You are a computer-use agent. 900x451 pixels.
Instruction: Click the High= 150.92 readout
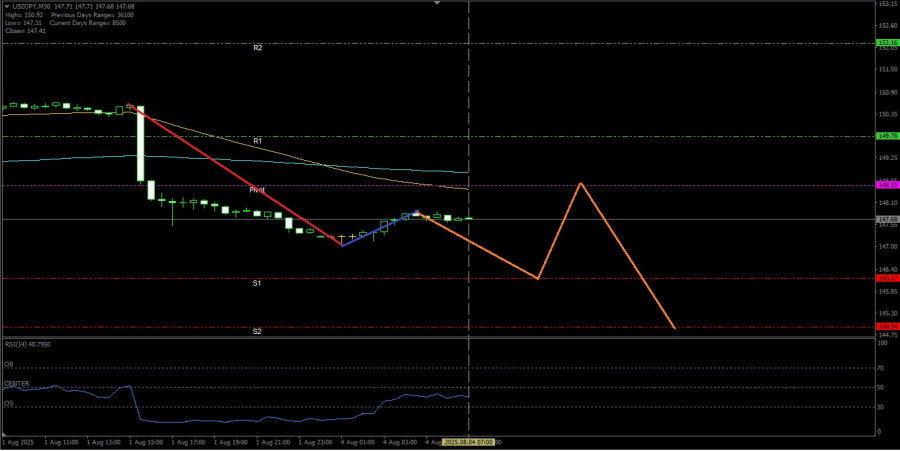[x=24, y=14]
